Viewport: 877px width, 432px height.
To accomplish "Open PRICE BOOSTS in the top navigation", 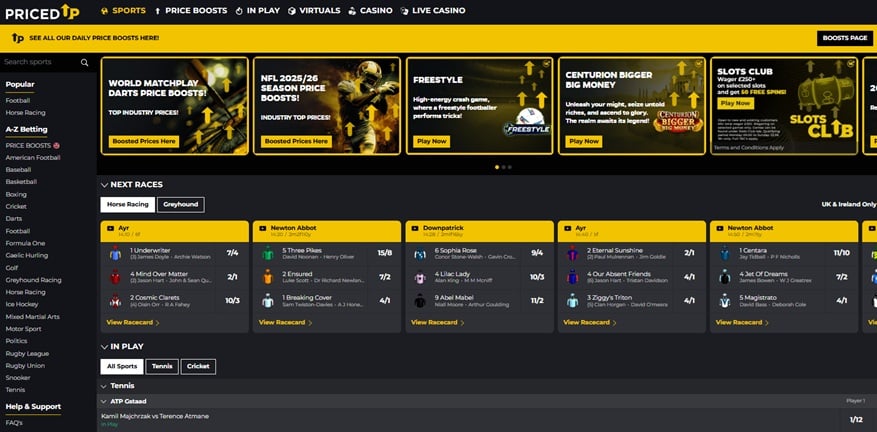I will pos(191,11).
